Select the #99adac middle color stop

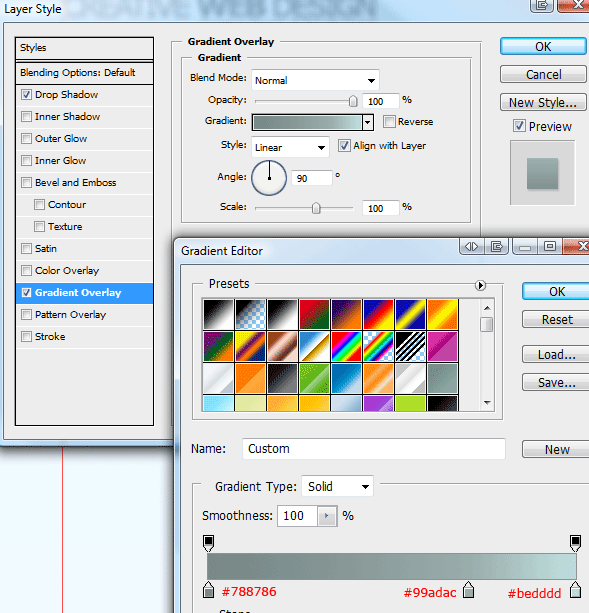[468, 590]
